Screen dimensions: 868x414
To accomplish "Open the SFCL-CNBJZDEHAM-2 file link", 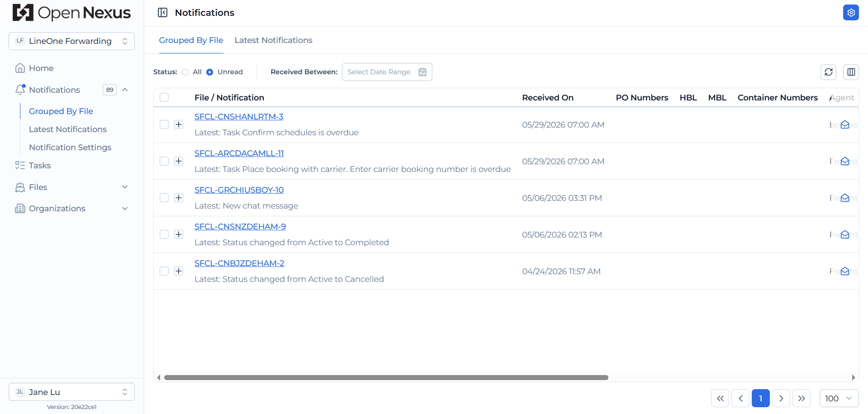I will click(x=239, y=263).
